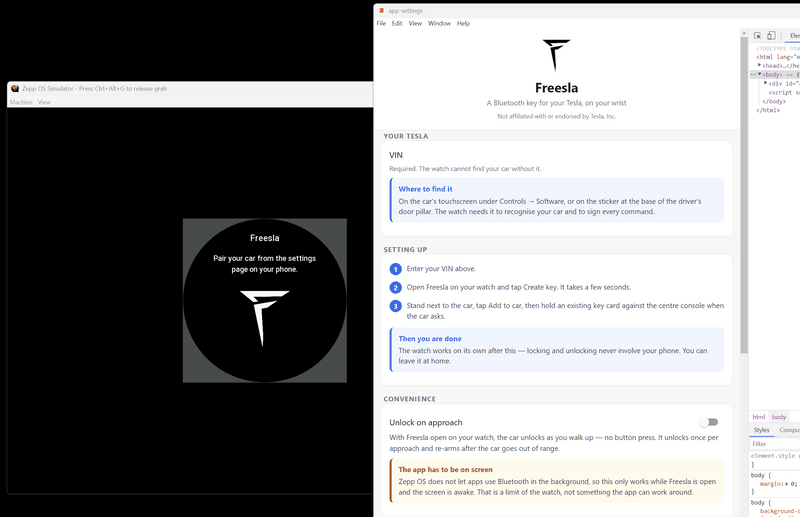Select the body breadcrumb in DevTools
Screen dimensions: 800x517
[779, 417]
